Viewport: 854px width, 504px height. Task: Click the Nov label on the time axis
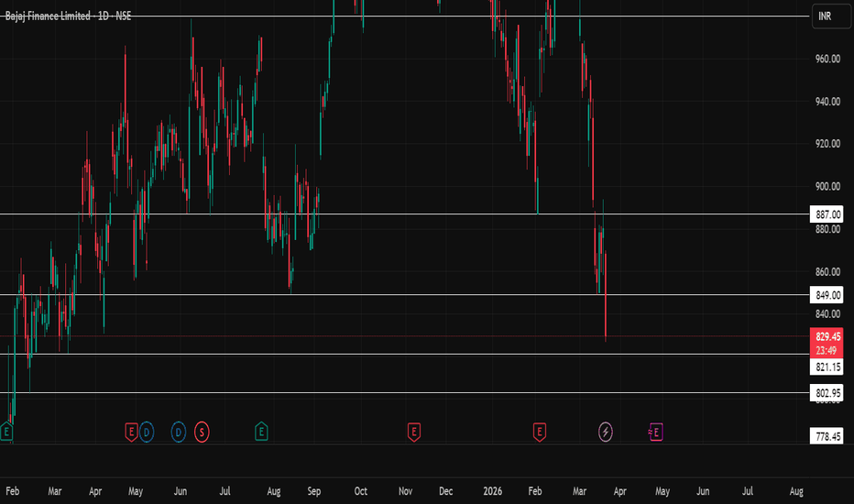[x=405, y=491]
